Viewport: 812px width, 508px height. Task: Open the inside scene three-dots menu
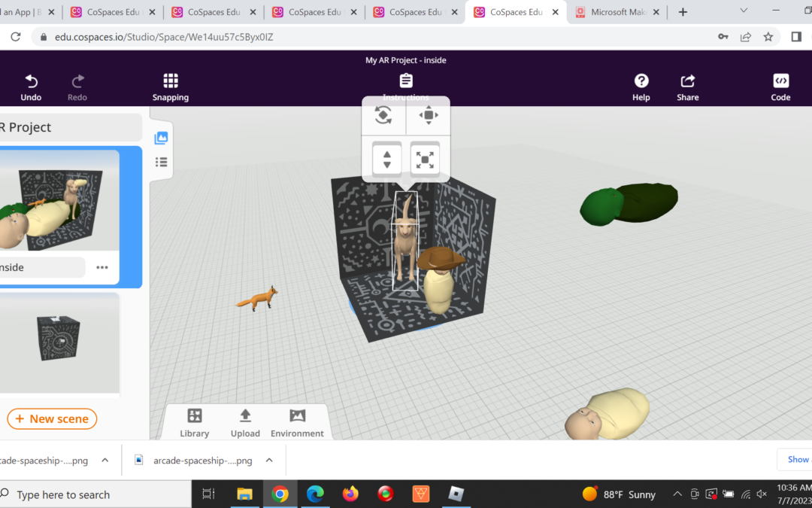click(x=102, y=267)
